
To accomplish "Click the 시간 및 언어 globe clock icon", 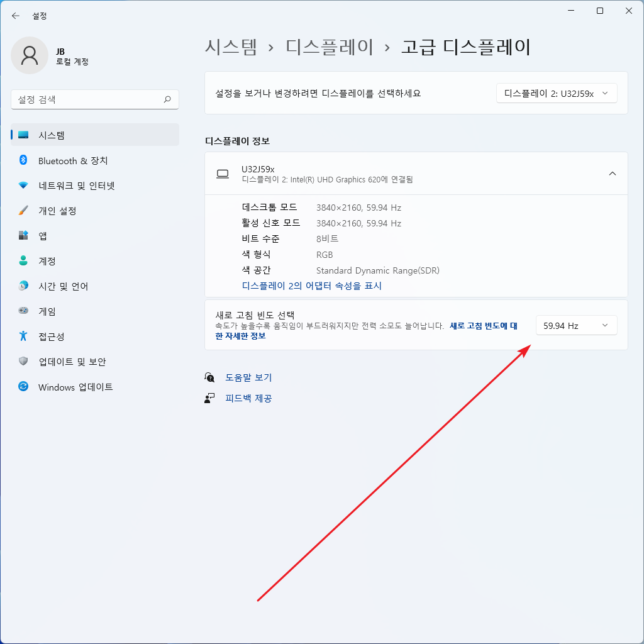I will pos(23,286).
